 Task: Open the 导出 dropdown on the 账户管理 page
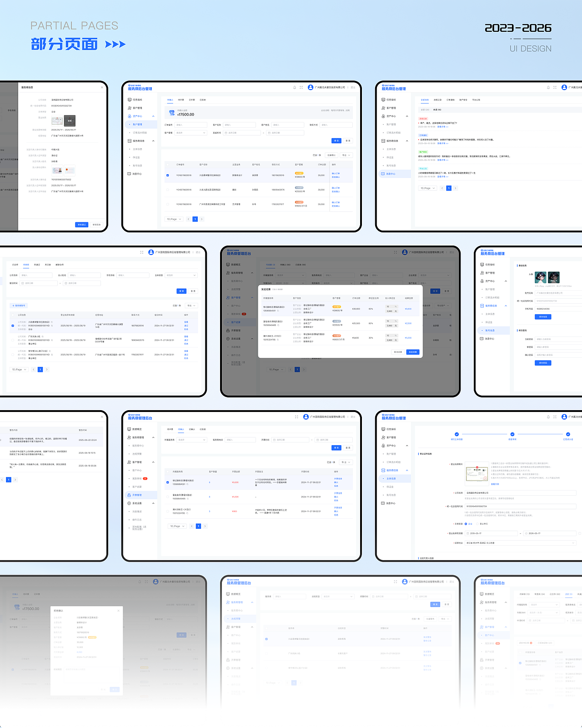[x=346, y=155]
